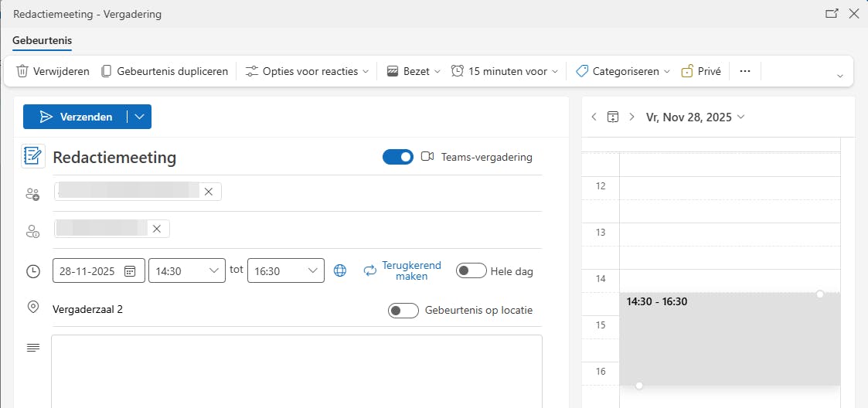This screenshot has height=408, width=868.
Task: Enable the Hele dag toggle
Action: (x=471, y=271)
